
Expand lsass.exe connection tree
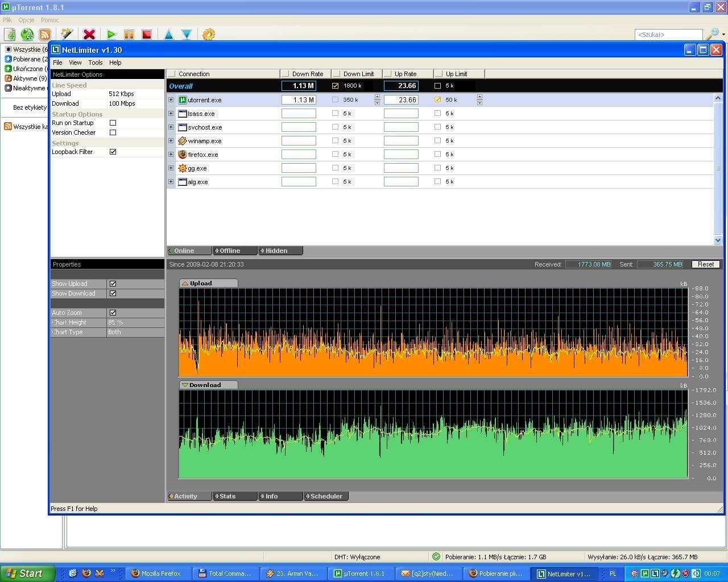click(x=171, y=114)
